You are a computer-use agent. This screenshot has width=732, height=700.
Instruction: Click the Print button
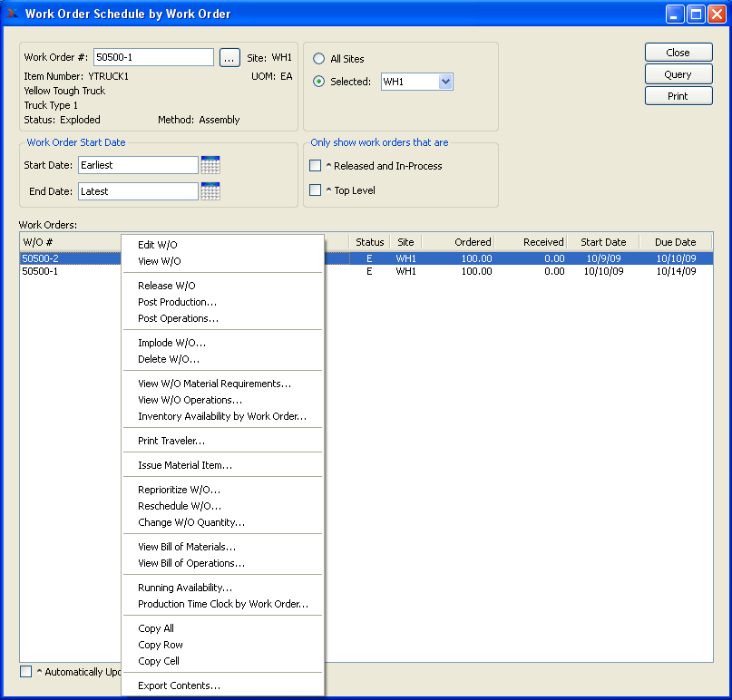coord(678,96)
